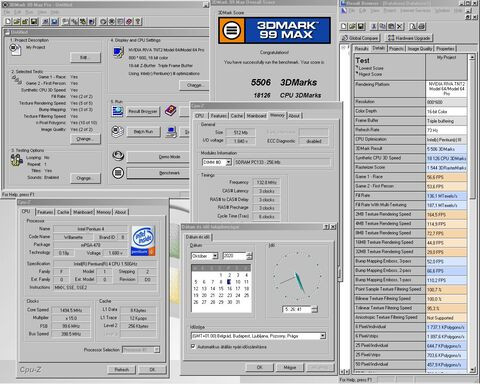Click the year spinner arrows next to 2020
Image resolution: width=480 pixels, height=384 pixels.
pos(249,256)
